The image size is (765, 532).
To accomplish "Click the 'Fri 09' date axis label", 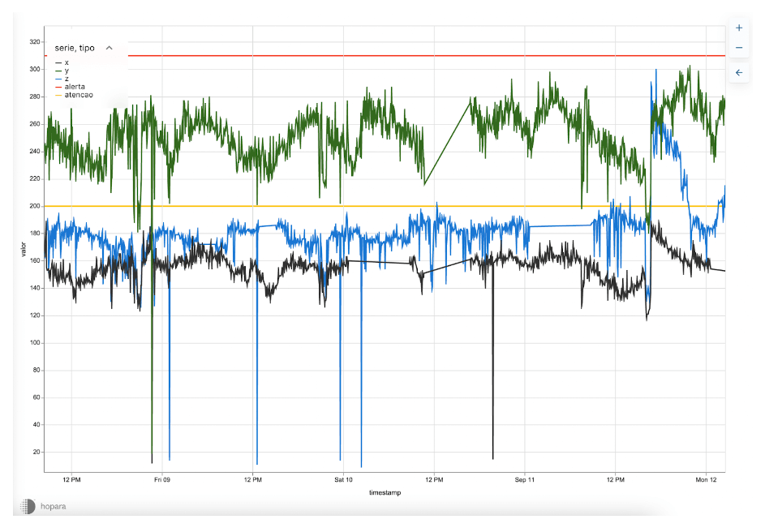I will tap(162, 480).
